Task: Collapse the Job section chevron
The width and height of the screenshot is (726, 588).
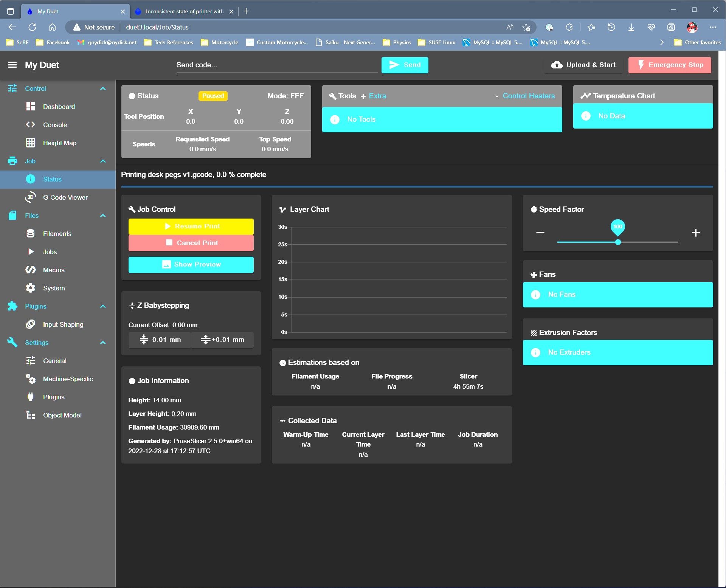Action: click(103, 161)
